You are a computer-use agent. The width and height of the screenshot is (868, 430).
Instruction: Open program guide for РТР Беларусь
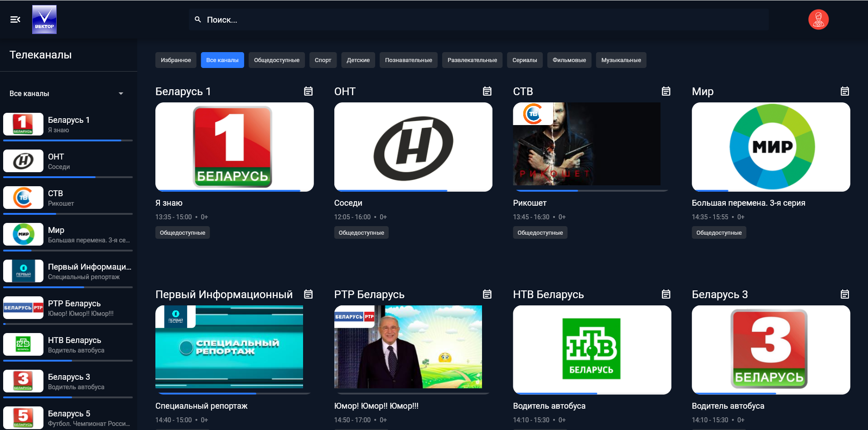coord(487,294)
